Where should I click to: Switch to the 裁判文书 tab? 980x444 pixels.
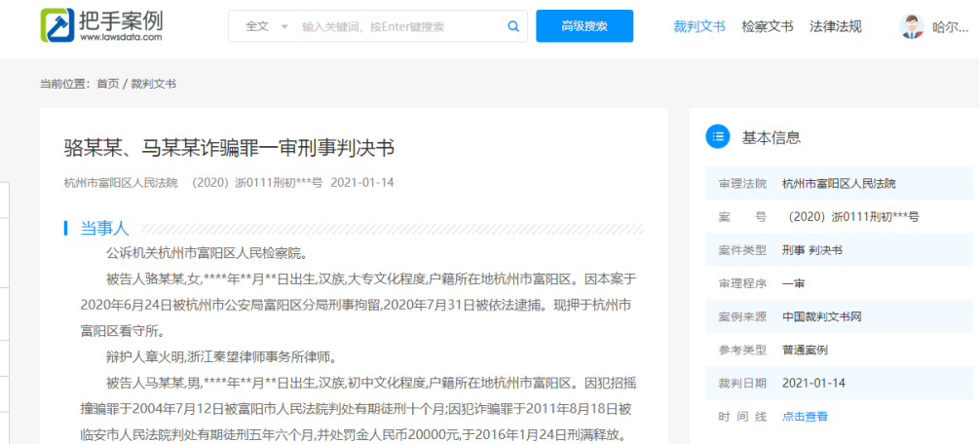point(698,26)
